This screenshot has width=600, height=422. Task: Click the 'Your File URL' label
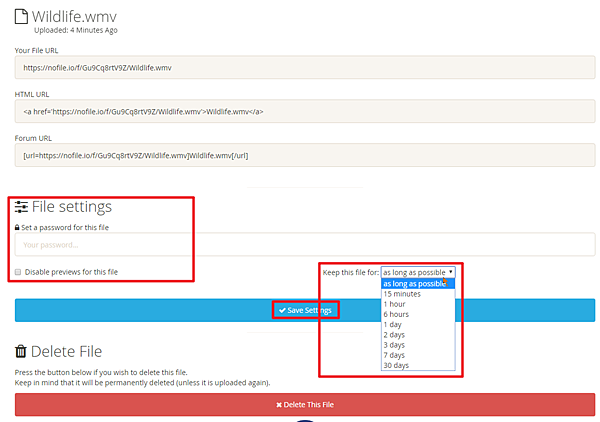tap(36, 51)
